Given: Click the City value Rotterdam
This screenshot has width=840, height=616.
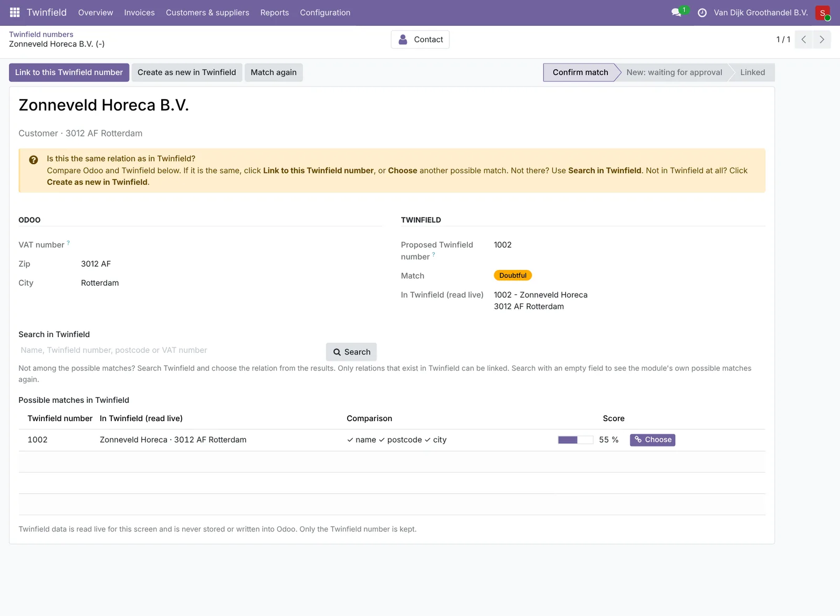Looking at the screenshot, I should [100, 283].
